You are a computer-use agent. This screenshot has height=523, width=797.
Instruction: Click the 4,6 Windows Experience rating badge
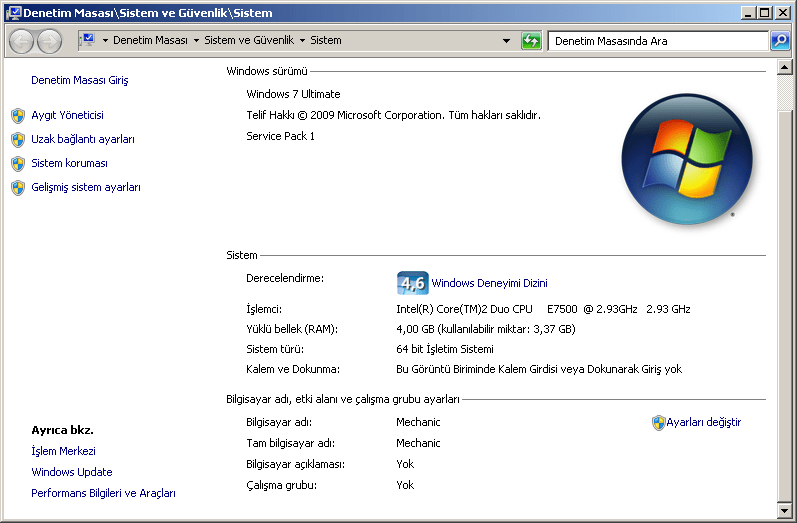412,283
